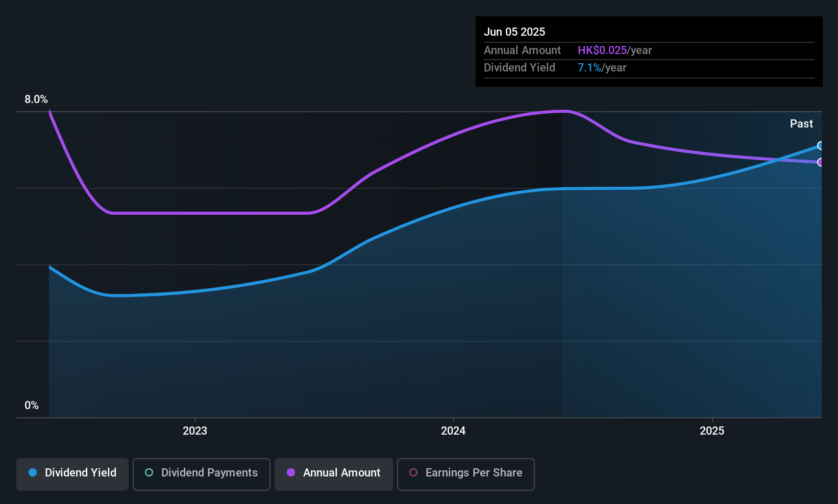Viewport: 838px width, 504px height.
Task: Show the Earnings Per Share series
Action: point(466,474)
